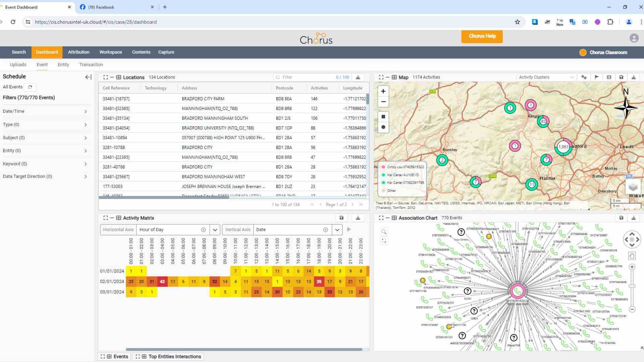Expand the Data Target Direction filter

[45, 177]
